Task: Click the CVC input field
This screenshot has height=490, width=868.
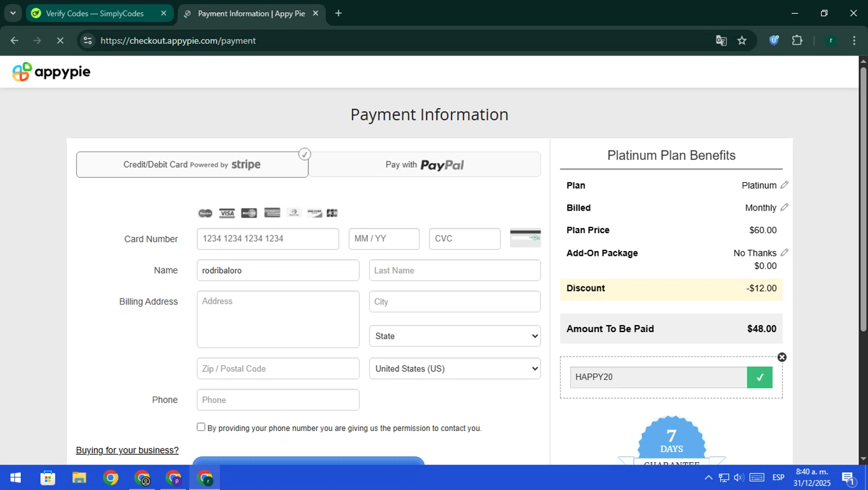Action: pos(465,239)
